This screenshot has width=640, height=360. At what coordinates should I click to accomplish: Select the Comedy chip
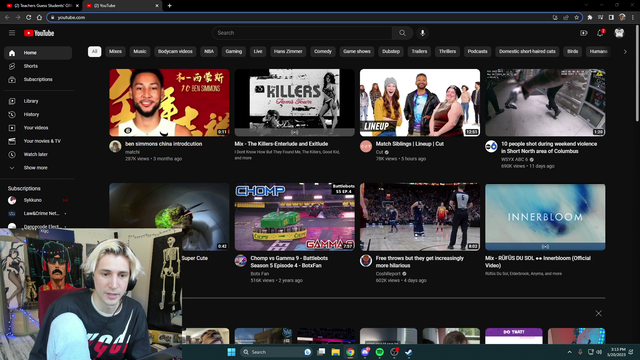[x=323, y=51]
